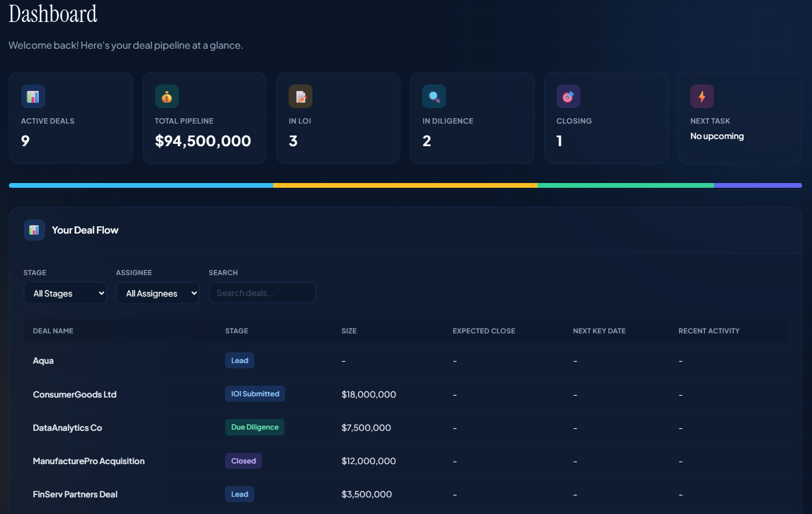This screenshot has width=812, height=514.
Task: Click the blue segment of pipeline bar
Action: tap(141, 185)
